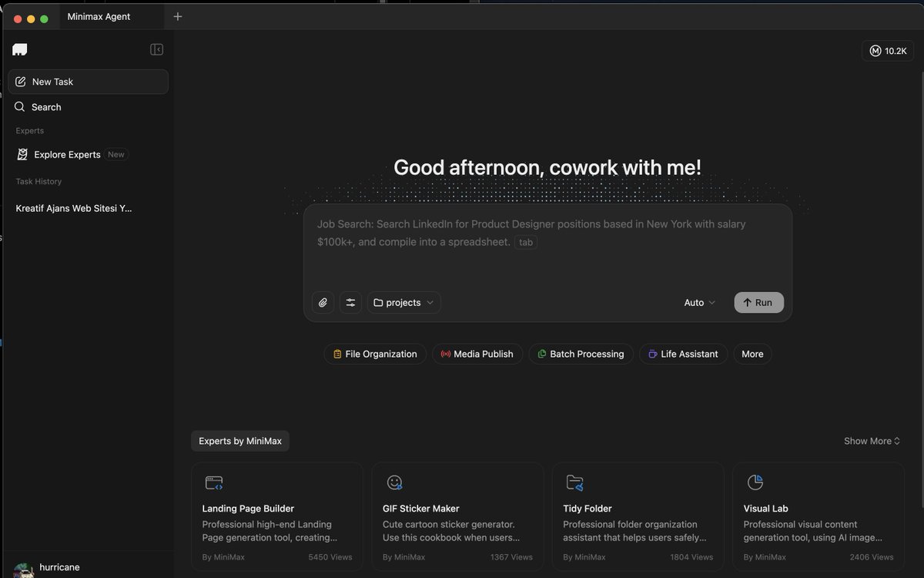Open the hurricane user profile
This screenshot has height=578, width=924.
click(59, 567)
